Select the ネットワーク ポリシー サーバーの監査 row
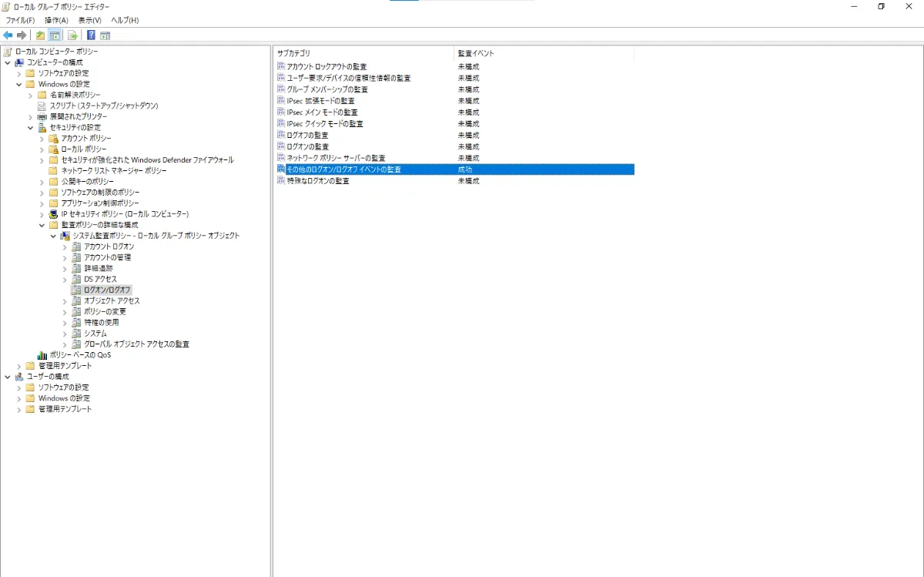 [x=454, y=158]
